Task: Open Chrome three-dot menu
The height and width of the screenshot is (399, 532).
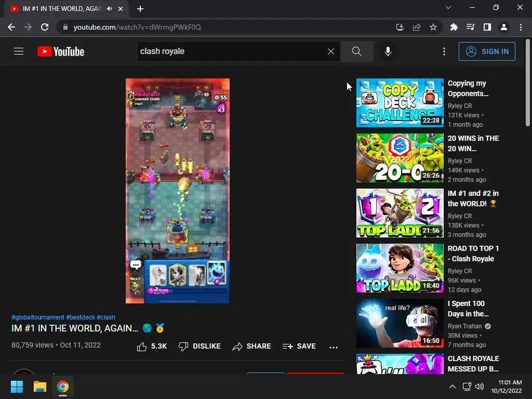Action: click(x=521, y=27)
